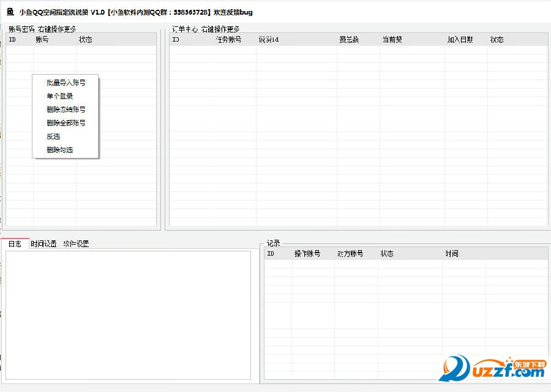This screenshot has height=392, width=551.
Task: Open the 操作设置 tab
Action: 76,243
